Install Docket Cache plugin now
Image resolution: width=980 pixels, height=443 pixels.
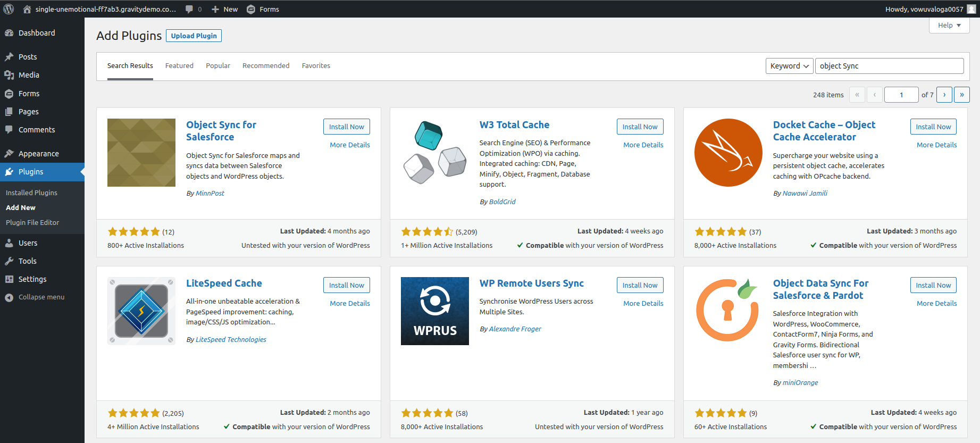coord(934,127)
